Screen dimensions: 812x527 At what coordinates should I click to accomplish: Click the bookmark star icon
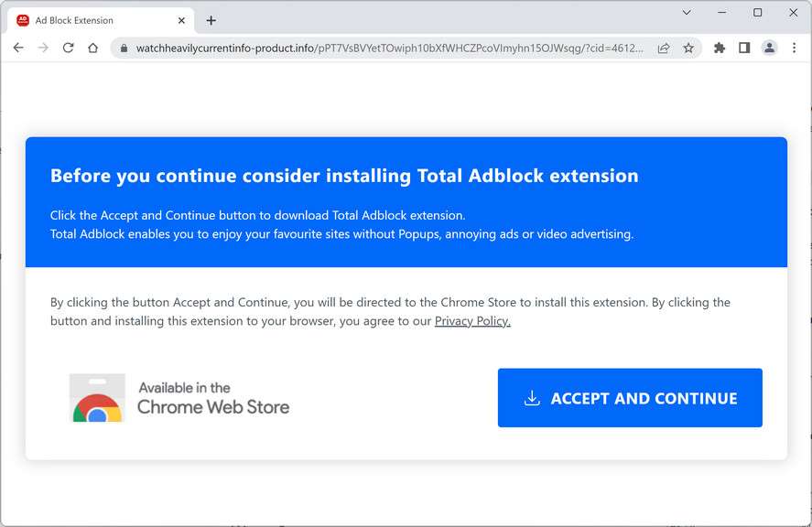(688, 48)
